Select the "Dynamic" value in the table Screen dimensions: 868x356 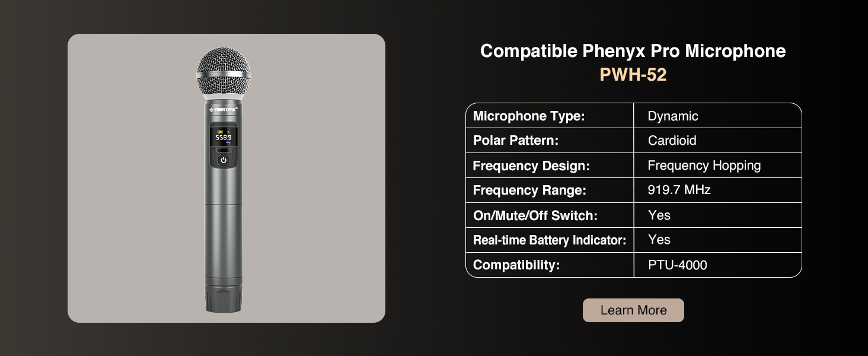coord(673,116)
